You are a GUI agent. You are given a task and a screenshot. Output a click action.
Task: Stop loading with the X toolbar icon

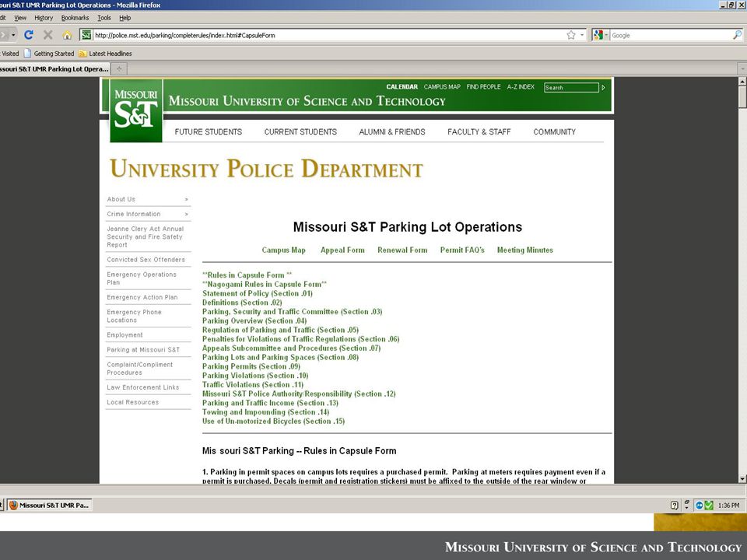tap(47, 35)
